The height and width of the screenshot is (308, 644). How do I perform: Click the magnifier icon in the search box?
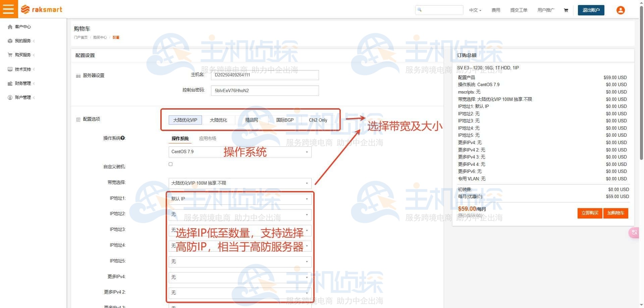tap(420, 10)
